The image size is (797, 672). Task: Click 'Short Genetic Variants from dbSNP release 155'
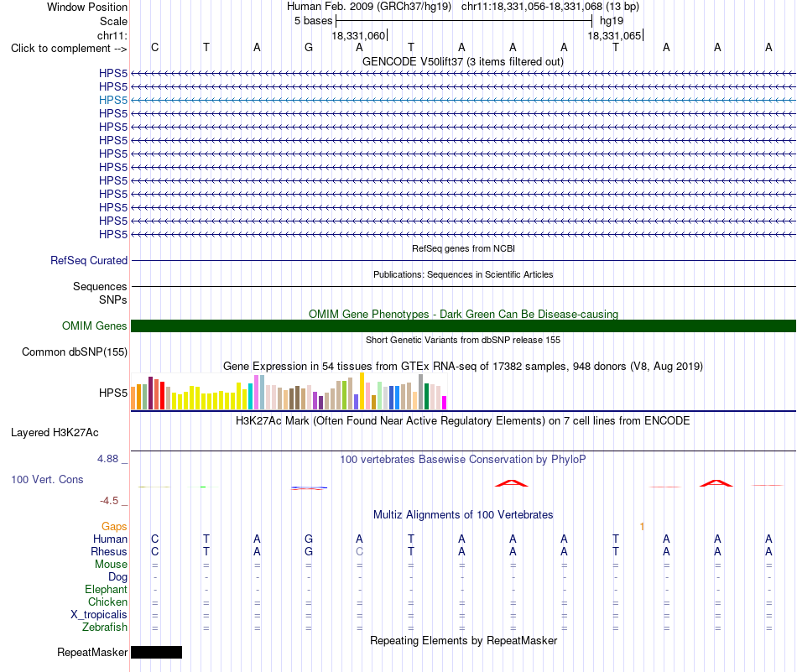463,340
